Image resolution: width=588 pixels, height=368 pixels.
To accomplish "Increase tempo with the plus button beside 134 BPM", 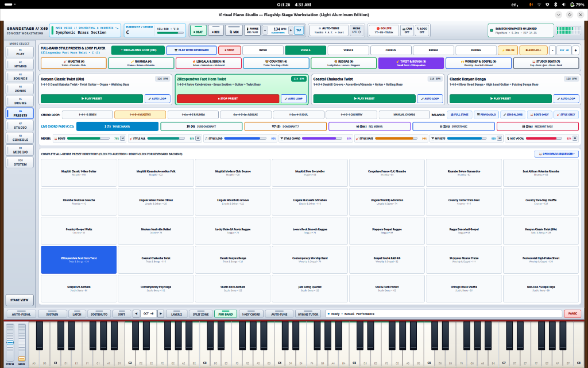I will [x=291, y=30].
